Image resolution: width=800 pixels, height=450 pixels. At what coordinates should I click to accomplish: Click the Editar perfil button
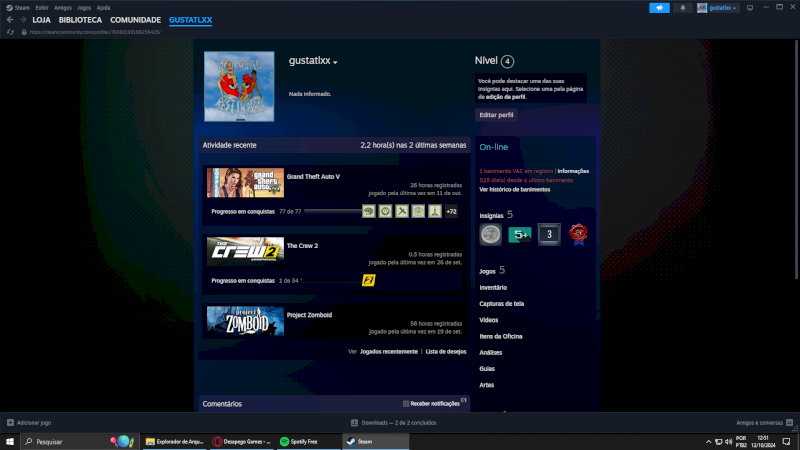click(496, 115)
